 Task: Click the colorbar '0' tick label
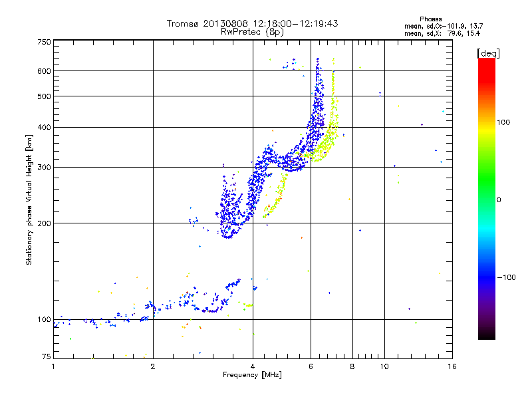498,200
